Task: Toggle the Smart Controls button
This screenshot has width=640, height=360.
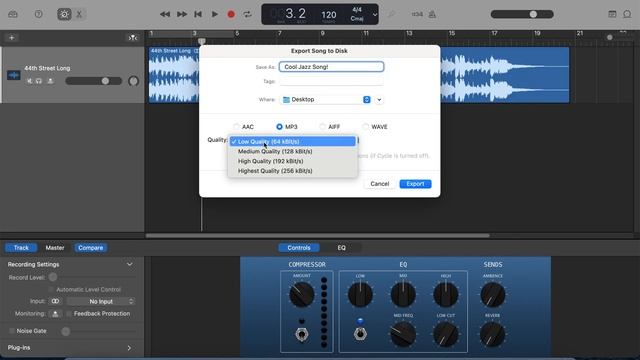Action: pyautogui.click(x=64, y=14)
